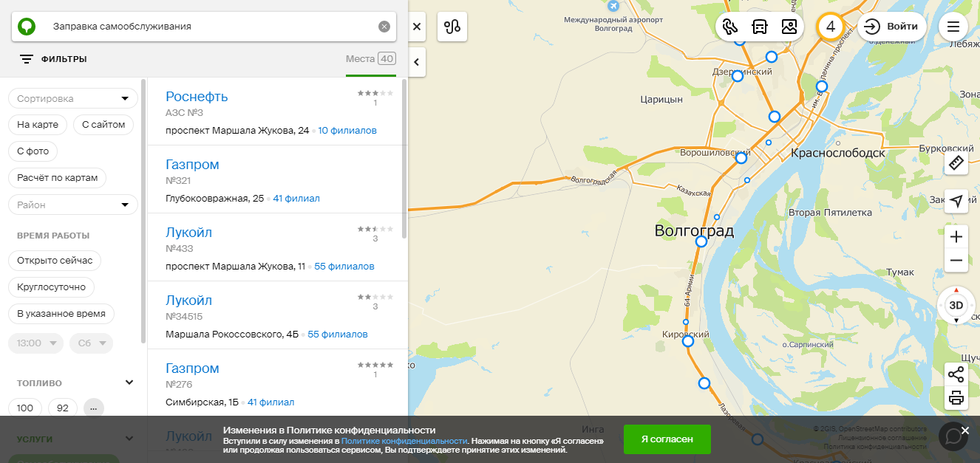
Task: Open the hamburger main menu
Action: click(953, 27)
